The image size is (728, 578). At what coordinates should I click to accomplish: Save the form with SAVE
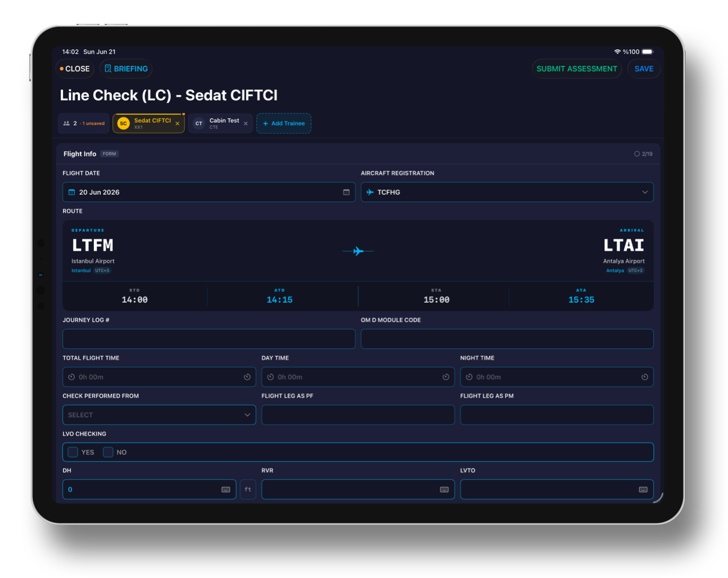[644, 69]
